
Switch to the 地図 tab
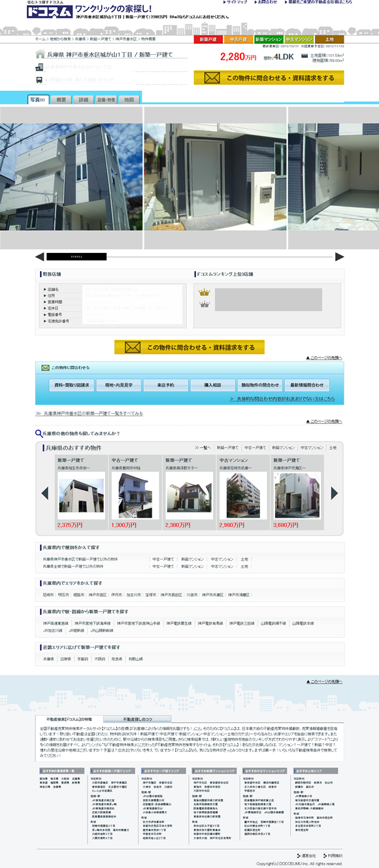tap(129, 100)
